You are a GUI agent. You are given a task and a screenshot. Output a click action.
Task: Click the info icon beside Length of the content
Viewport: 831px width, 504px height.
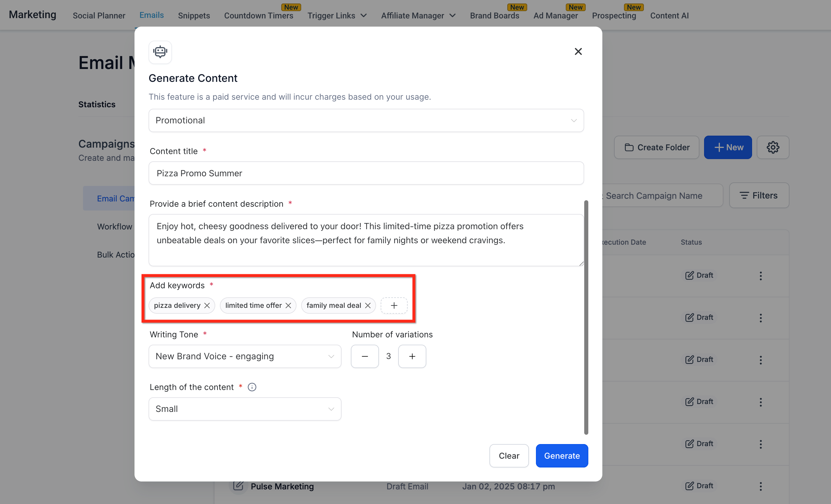coord(252,387)
